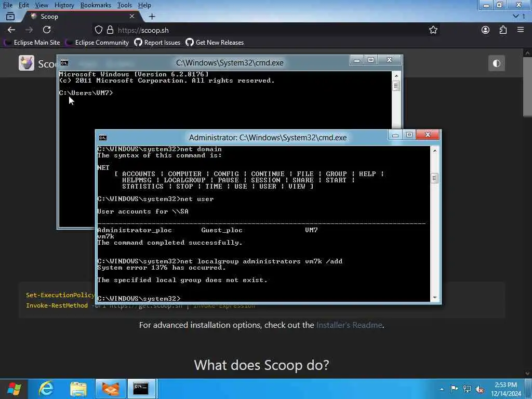Close the Scoop tab
The height and width of the screenshot is (399, 532).
click(132, 16)
